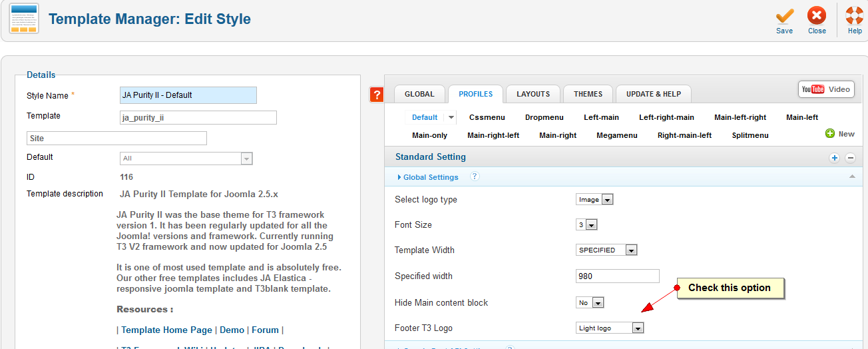868x349 pixels.
Task: Select the Megamenu profile
Action: (x=616, y=135)
